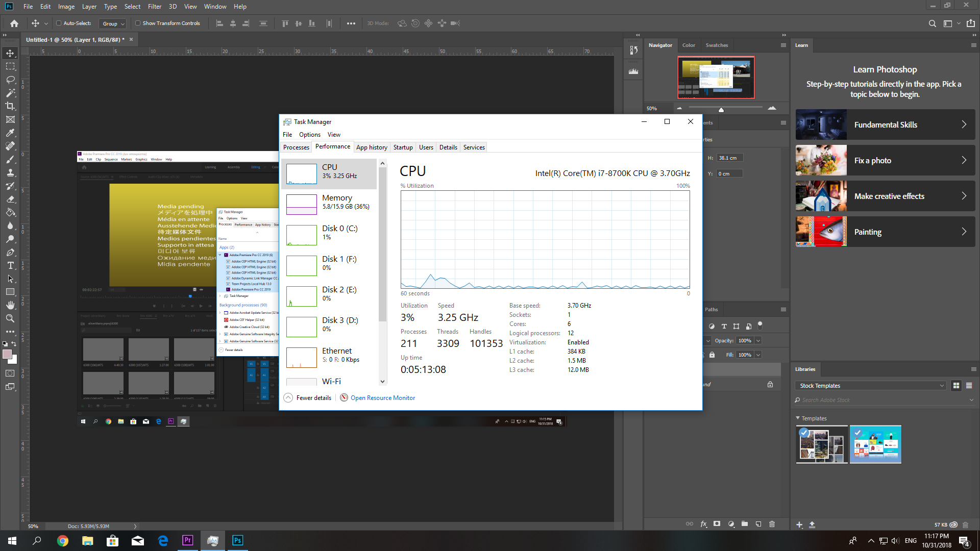The width and height of the screenshot is (980, 551).
Task: Select the Blur tool
Action: [x=10, y=226]
